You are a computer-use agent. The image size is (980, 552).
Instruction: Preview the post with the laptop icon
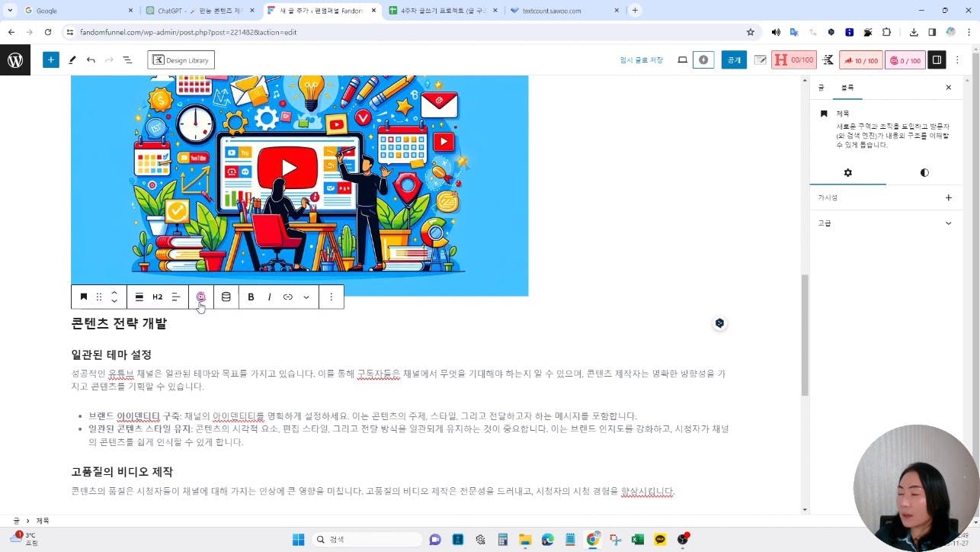[682, 60]
